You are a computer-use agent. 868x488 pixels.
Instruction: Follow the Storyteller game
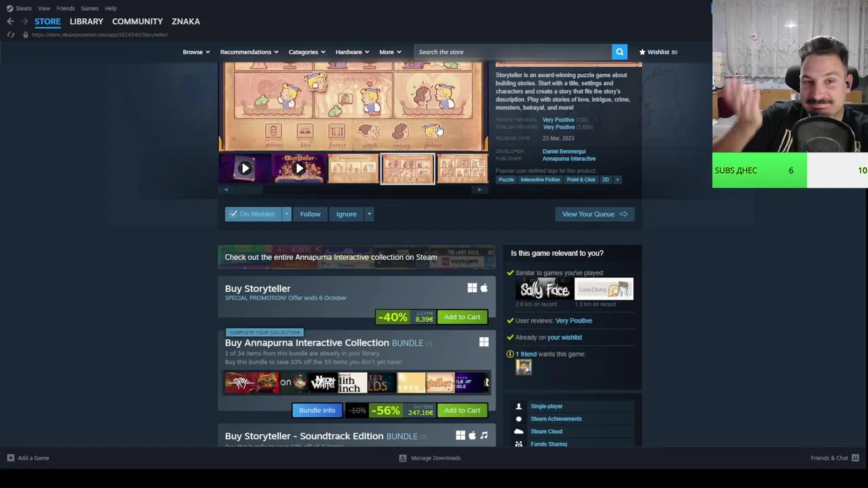pyautogui.click(x=310, y=214)
